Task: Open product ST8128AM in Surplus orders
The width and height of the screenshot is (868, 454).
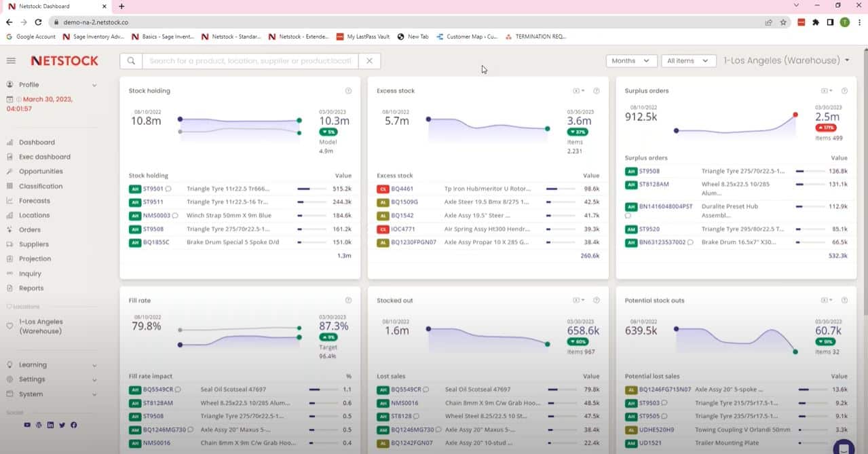Action: click(x=654, y=185)
